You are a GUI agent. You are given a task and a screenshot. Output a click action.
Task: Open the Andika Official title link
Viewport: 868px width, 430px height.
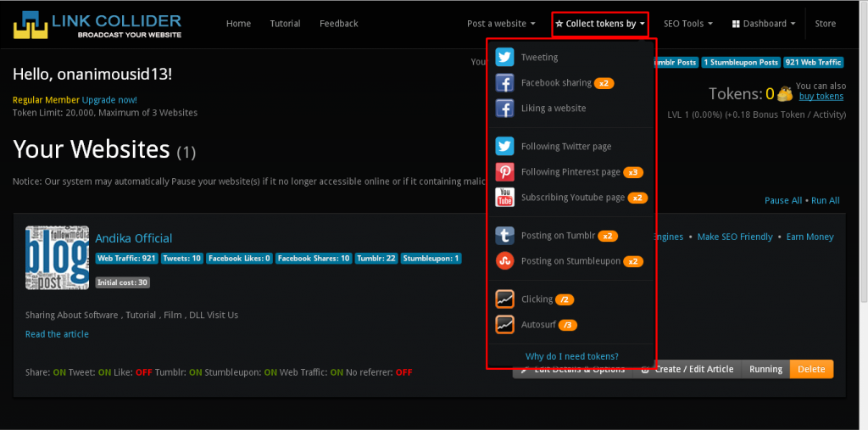click(133, 238)
